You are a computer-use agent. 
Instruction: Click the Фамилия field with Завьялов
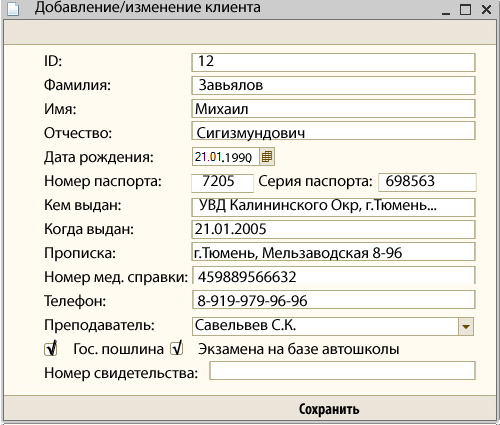coord(333,86)
